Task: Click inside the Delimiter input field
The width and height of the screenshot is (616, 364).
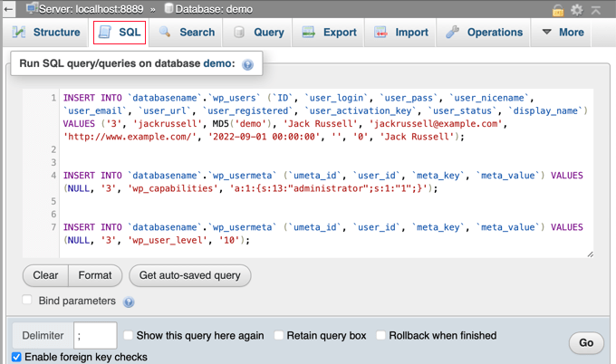Action: (95, 336)
